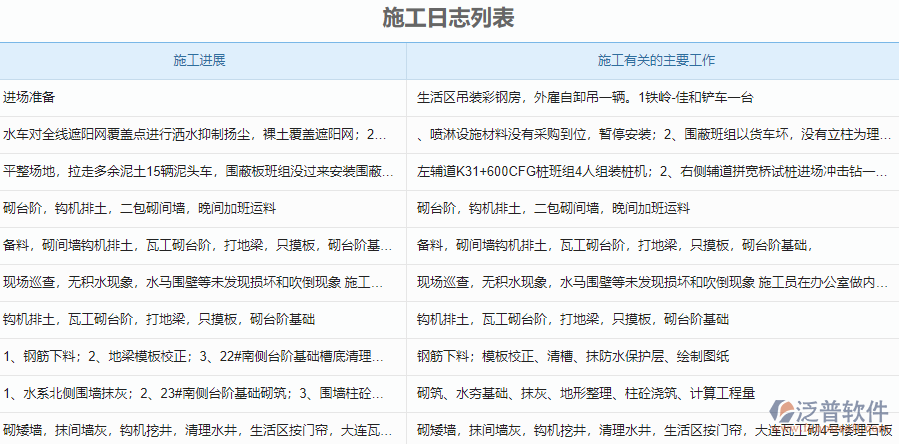Click the 1、钢筋下料；2、地梁模板校正 cell
The image size is (899, 444).
coord(203,356)
